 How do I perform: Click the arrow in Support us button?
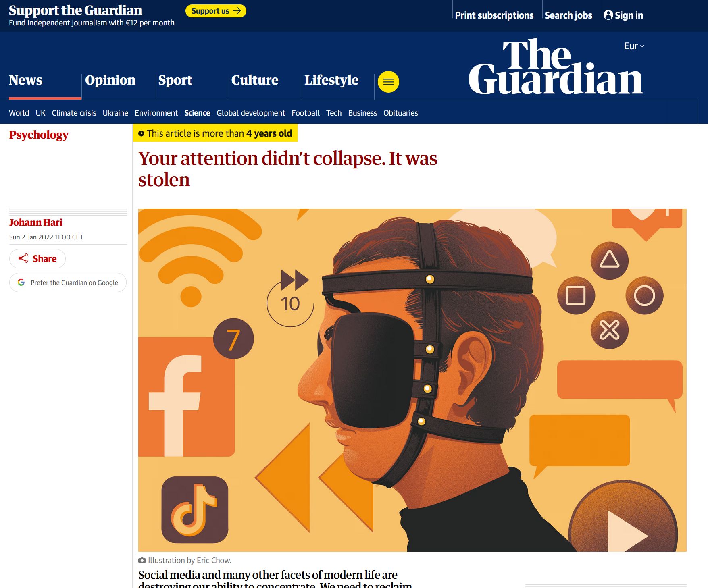[x=237, y=11]
